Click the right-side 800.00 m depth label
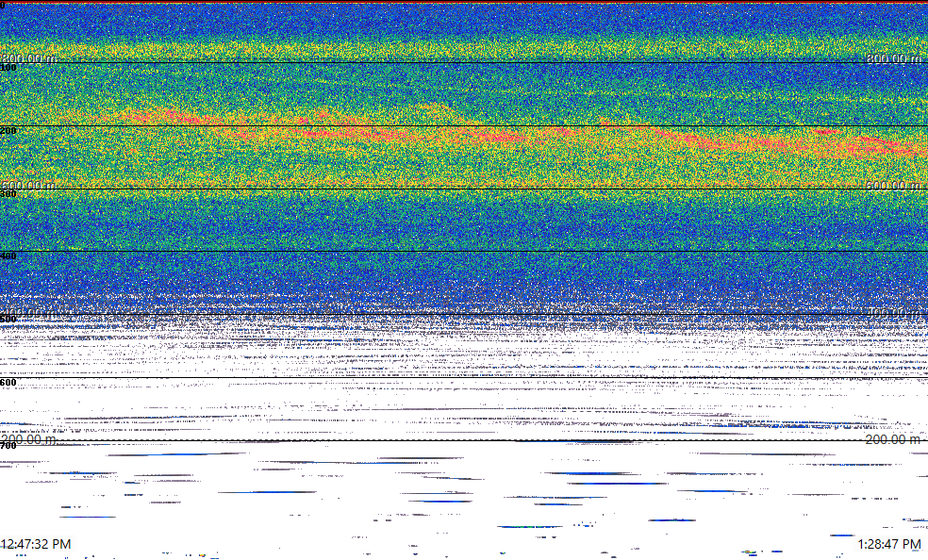The height and width of the screenshot is (560, 928). click(893, 58)
